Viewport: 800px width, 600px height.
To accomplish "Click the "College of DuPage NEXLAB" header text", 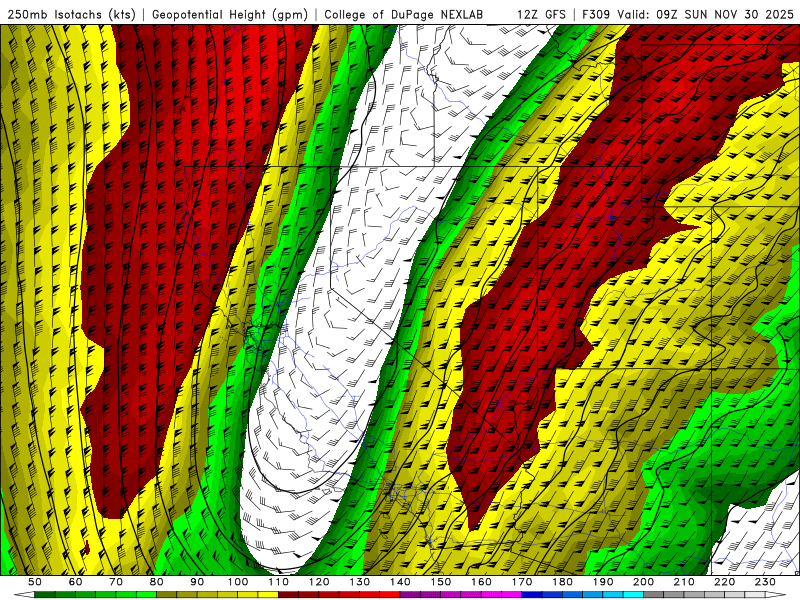I will 403,15.
